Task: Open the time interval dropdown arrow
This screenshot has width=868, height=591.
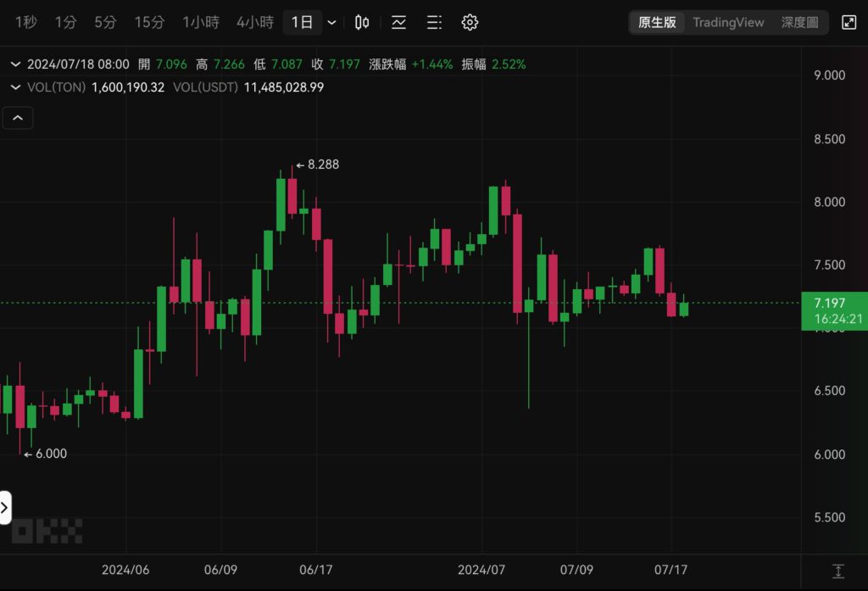Action: (x=331, y=22)
